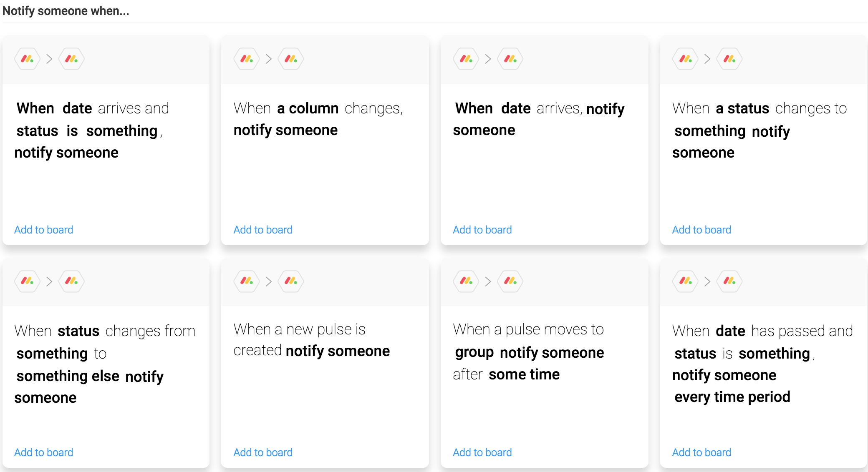Open 'a status changes to something' recipe card

(x=763, y=141)
